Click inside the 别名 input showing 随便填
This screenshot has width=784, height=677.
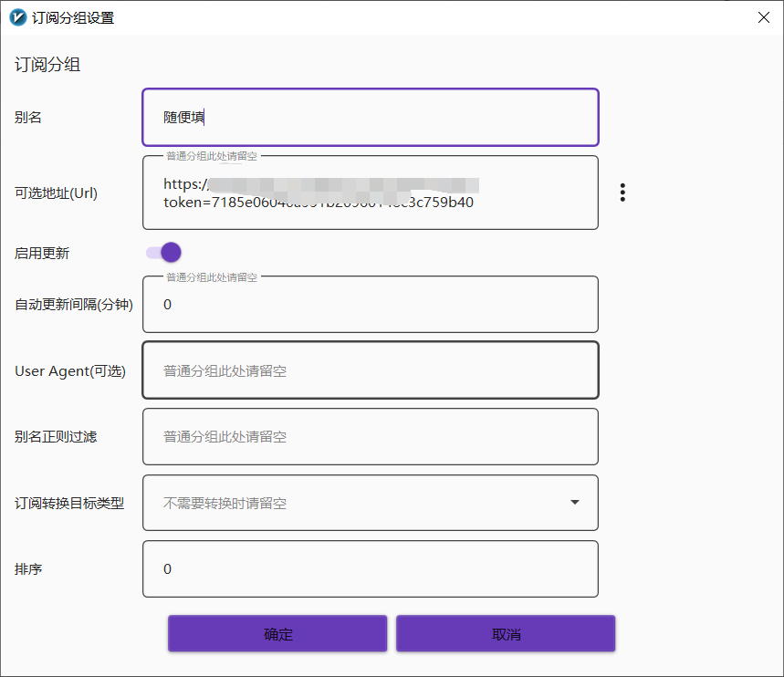tap(370, 117)
